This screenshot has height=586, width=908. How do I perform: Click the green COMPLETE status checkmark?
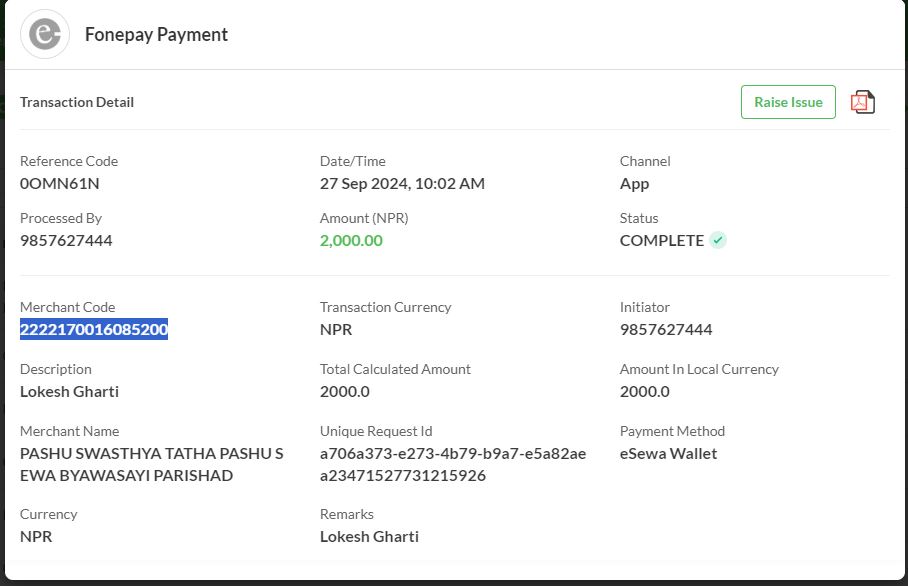[718, 240]
